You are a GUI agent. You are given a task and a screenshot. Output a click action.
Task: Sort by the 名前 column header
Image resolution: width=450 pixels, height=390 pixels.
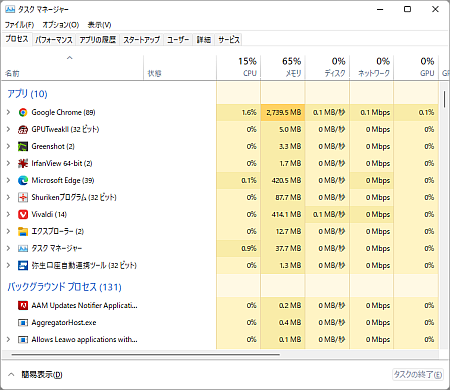[x=72, y=68]
